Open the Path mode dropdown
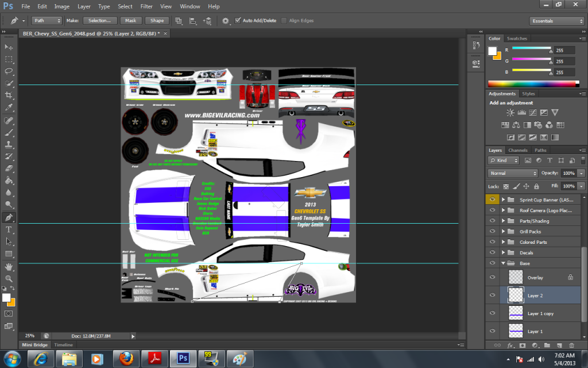Image resolution: width=588 pixels, height=368 pixels. [47, 21]
